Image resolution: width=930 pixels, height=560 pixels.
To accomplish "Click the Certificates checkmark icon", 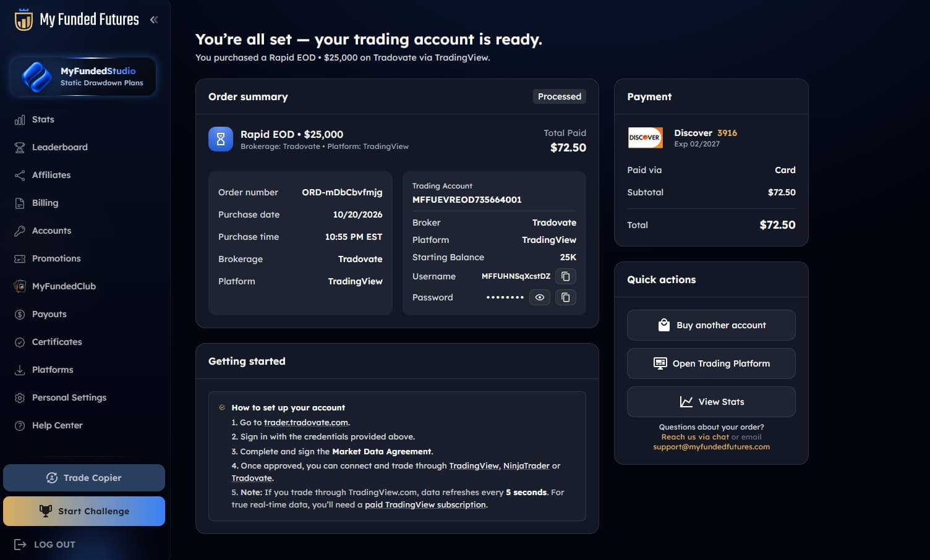I will 20,342.
